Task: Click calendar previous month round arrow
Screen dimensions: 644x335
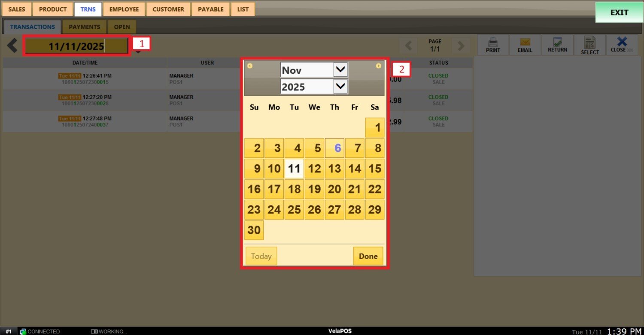Action: pyautogui.click(x=250, y=66)
